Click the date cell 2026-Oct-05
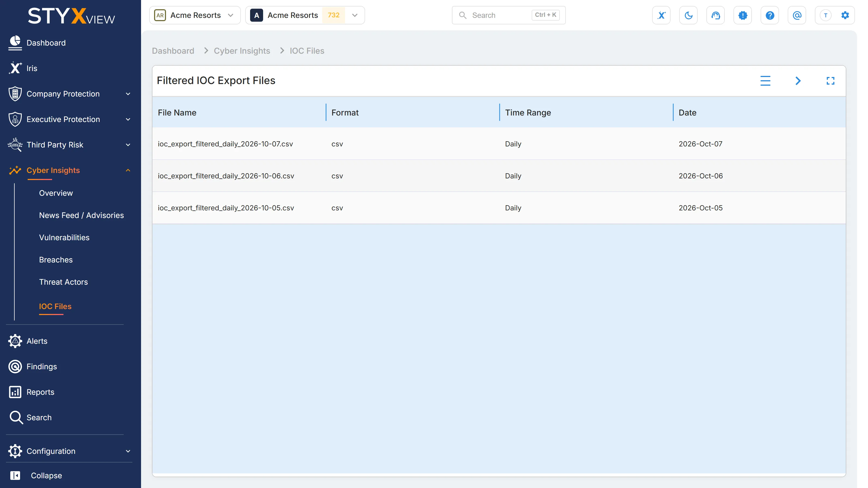 tap(701, 208)
